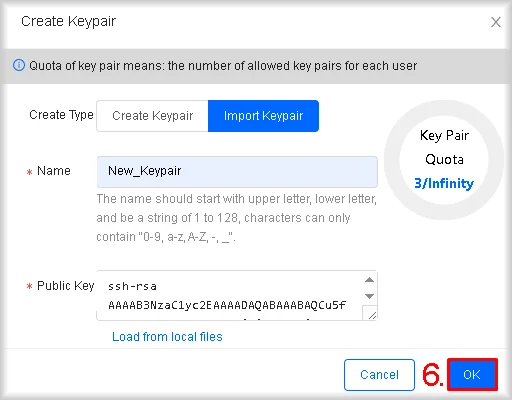
Task: Click the quota of key pair banner text
Action: click(x=223, y=66)
